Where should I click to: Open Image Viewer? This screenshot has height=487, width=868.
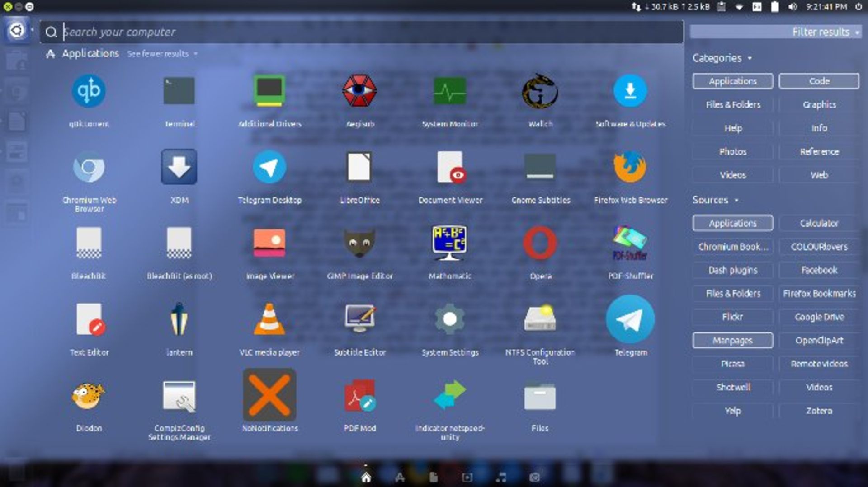269,243
